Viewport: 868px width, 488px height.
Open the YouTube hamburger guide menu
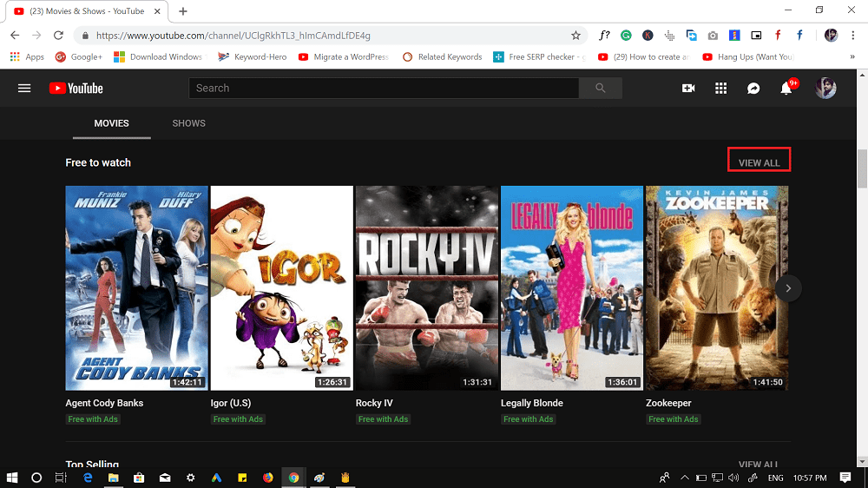tap(24, 88)
